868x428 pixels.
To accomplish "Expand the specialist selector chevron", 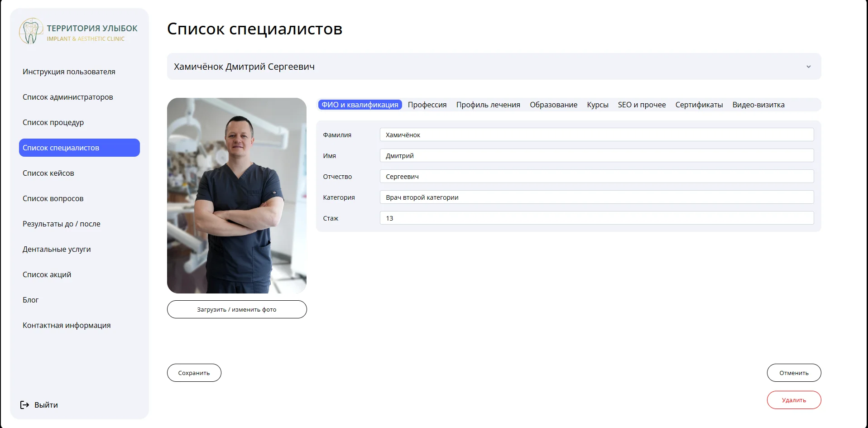I will (808, 67).
